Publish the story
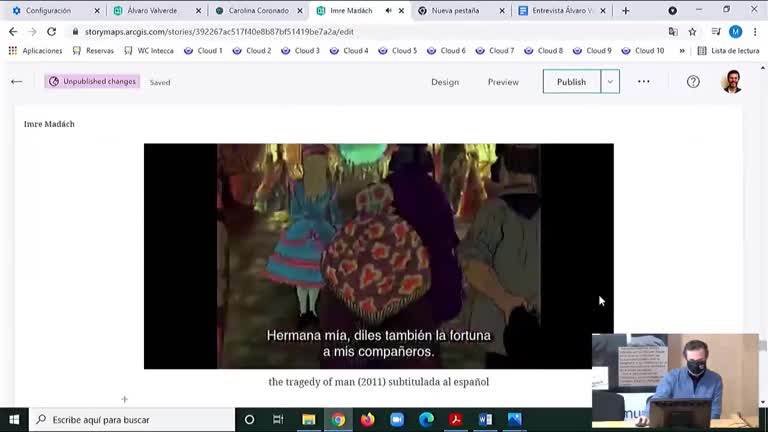 (571, 82)
